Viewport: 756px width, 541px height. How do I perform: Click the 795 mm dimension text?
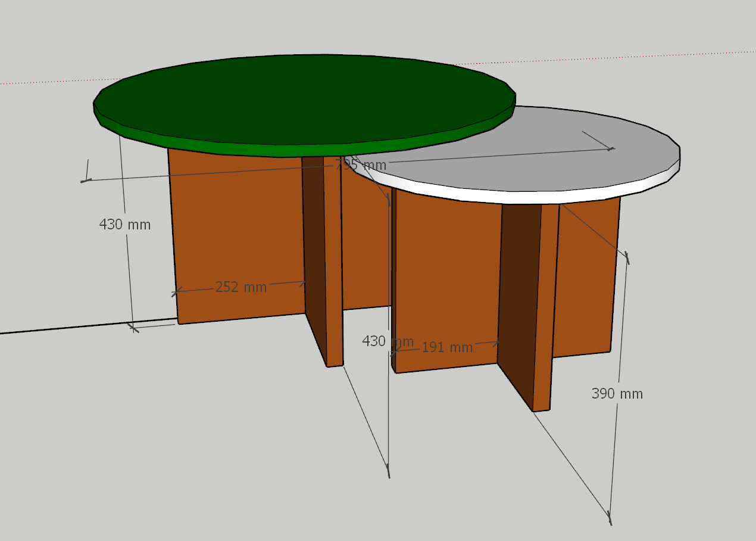coord(361,165)
